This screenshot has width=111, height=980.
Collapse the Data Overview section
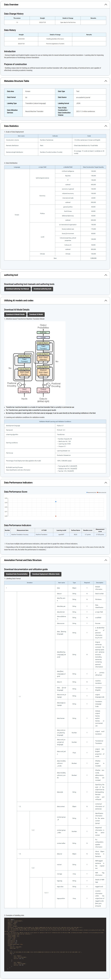[x=106, y=5]
